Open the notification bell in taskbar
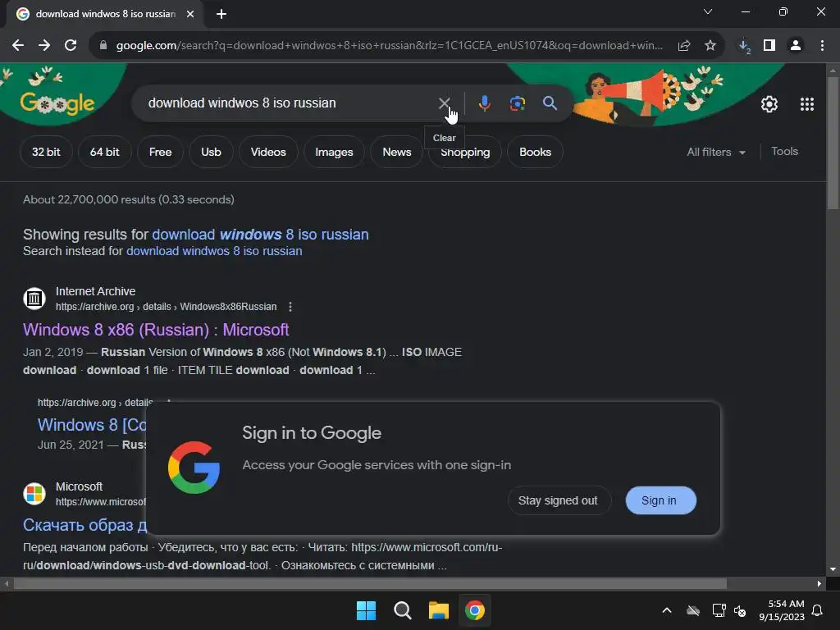840x630 pixels. pyautogui.click(x=818, y=610)
